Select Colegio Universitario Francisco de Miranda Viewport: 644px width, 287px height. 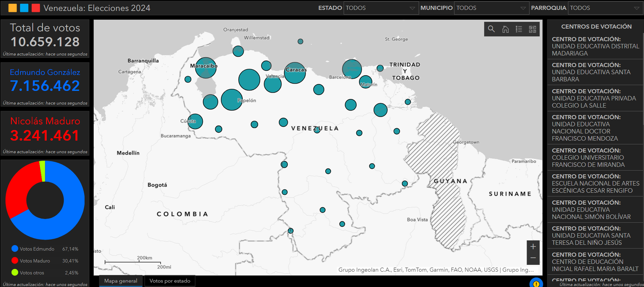tap(595, 158)
